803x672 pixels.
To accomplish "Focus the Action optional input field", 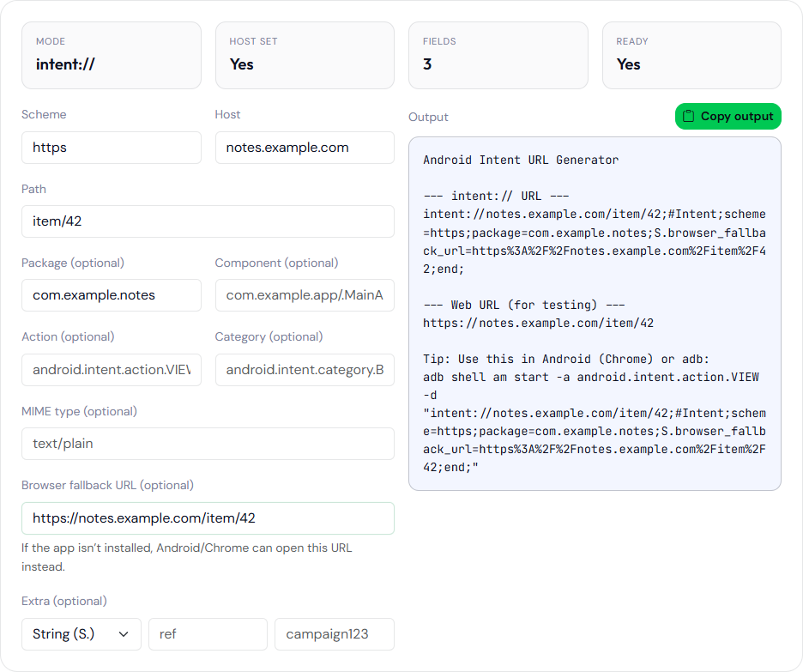I will [112, 370].
